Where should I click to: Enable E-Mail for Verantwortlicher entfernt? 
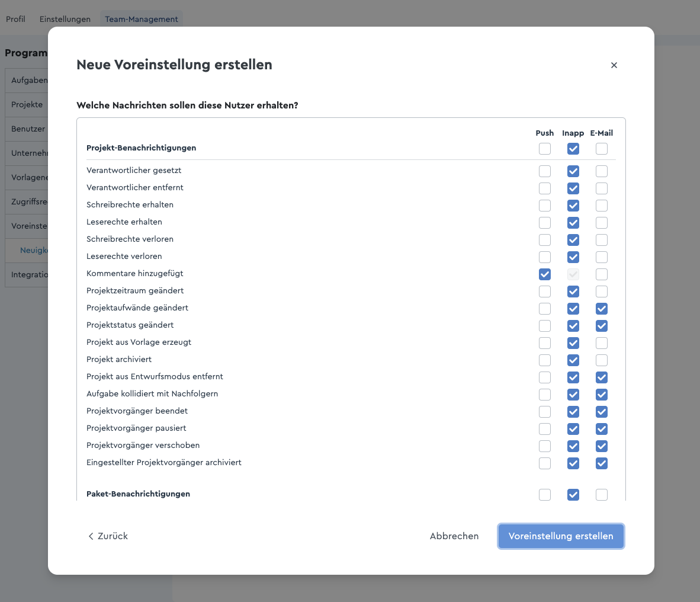click(601, 188)
